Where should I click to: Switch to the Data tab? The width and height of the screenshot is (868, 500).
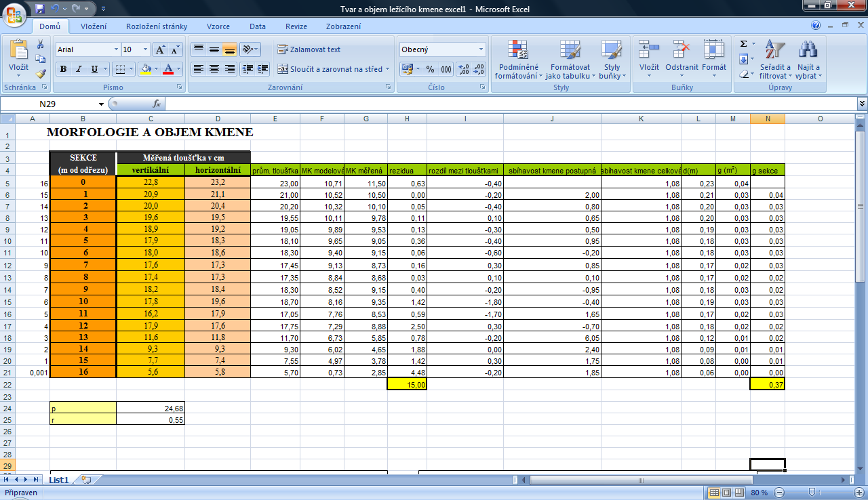coord(257,26)
